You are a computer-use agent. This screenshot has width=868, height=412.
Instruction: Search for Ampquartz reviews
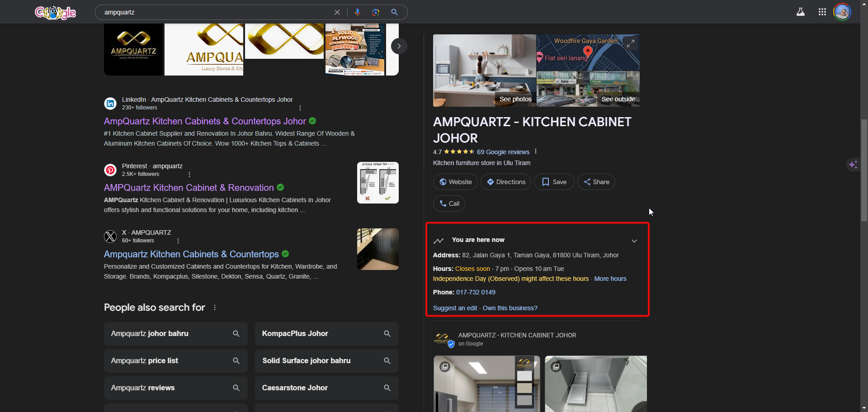[176, 388]
